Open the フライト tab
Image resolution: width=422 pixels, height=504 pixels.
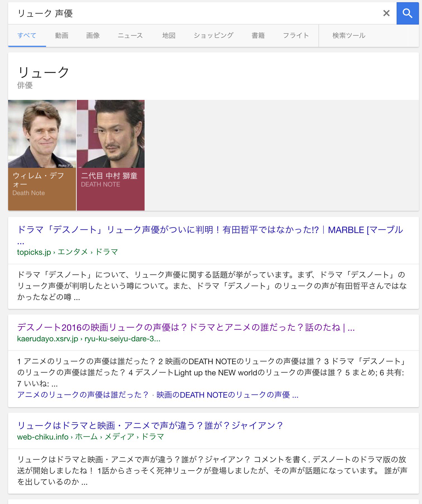tap(296, 35)
